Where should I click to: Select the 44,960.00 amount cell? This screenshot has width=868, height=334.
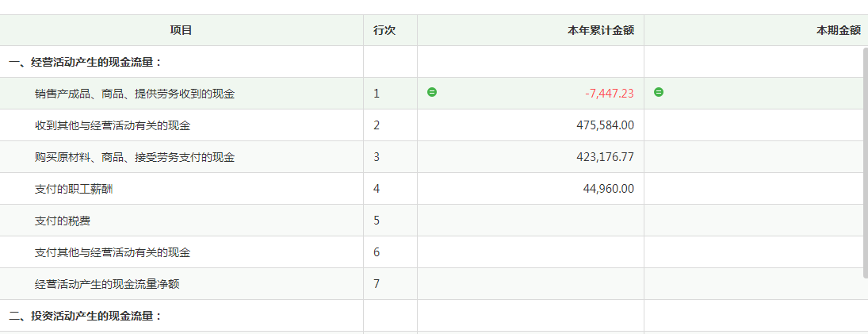[530, 189]
